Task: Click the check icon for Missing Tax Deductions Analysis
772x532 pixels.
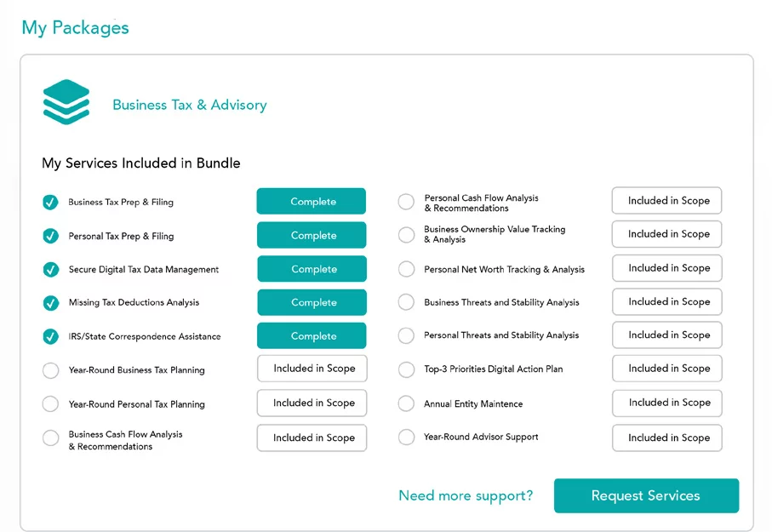Action: [51, 303]
